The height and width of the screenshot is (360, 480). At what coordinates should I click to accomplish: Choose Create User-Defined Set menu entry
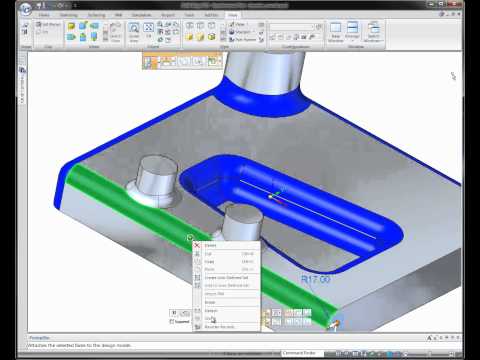(227, 277)
